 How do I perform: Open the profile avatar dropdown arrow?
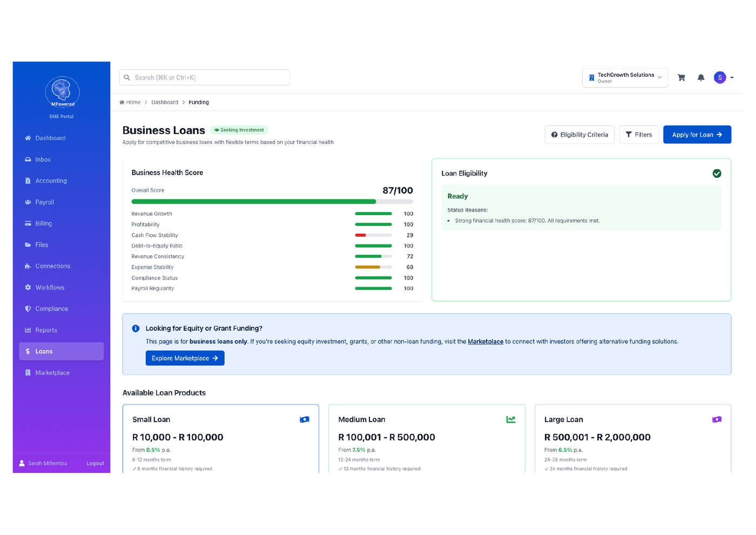732,77
